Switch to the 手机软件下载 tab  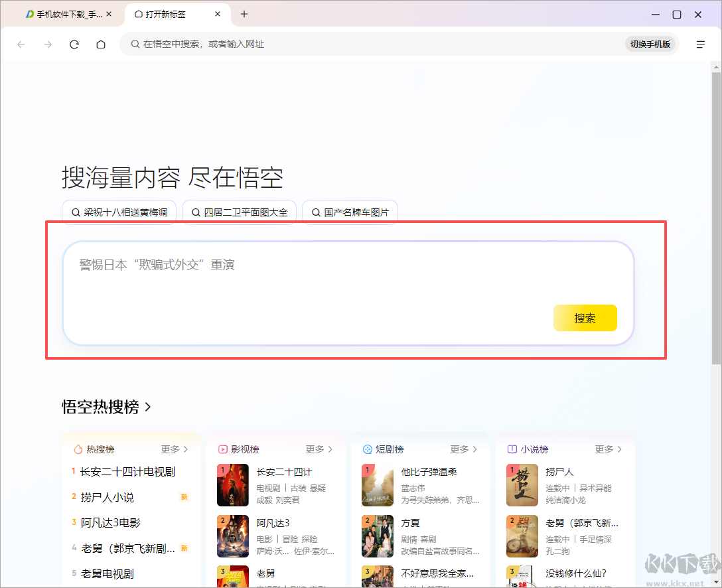(64, 15)
